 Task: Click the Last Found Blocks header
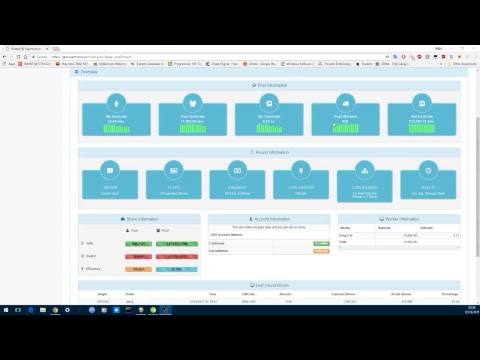(269, 285)
